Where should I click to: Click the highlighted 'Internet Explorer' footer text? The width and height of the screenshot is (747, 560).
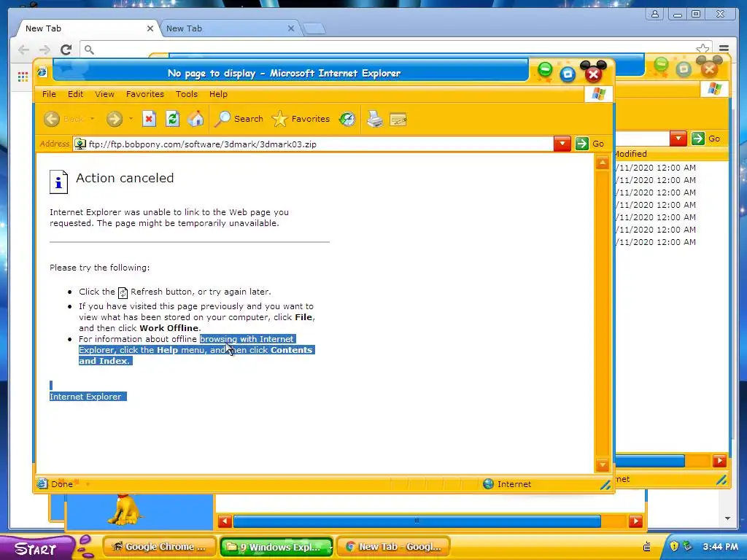click(85, 397)
